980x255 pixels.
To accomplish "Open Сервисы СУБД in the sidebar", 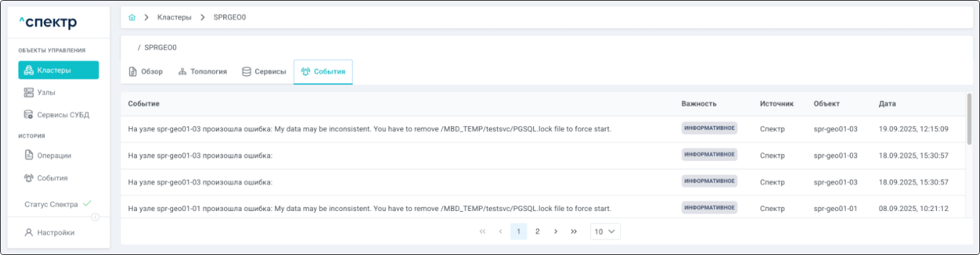I will point(62,115).
